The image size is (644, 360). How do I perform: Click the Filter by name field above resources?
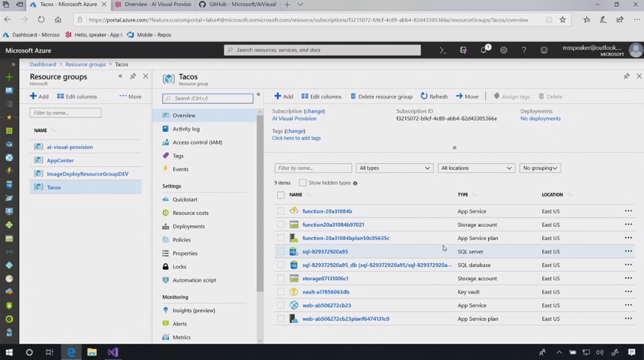[x=313, y=168]
